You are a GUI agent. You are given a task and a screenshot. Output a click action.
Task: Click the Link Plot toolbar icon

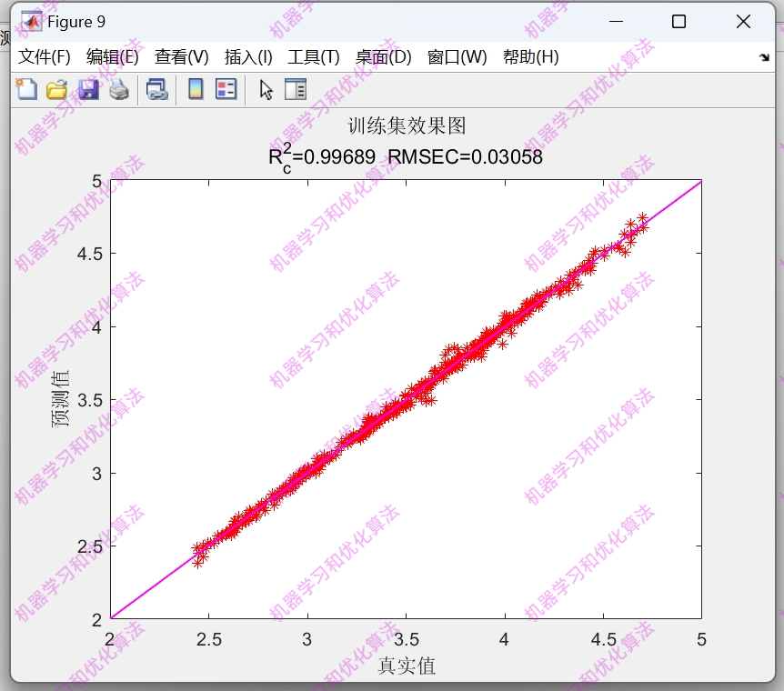coord(157,90)
